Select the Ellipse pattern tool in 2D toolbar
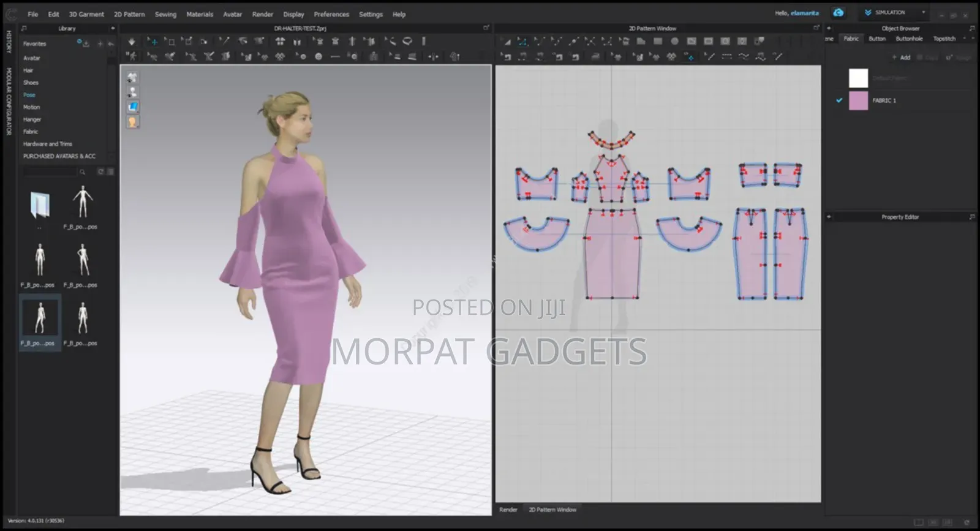The width and height of the screenshot is (980, 531). coord(674,42)
